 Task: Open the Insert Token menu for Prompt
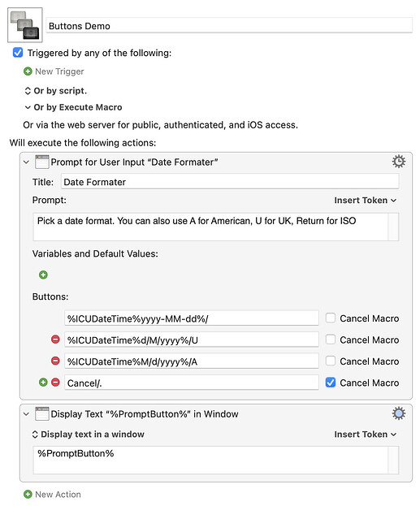365,200
